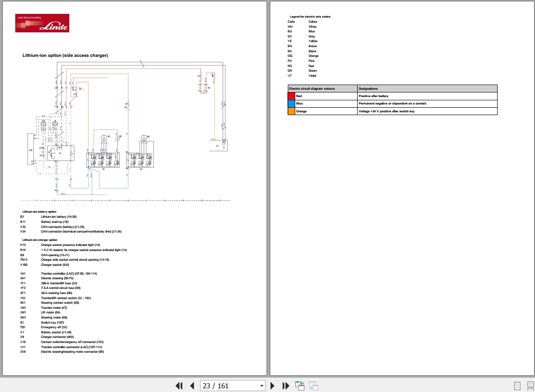Click the 'GN Green' wire code row

point(302,71)
